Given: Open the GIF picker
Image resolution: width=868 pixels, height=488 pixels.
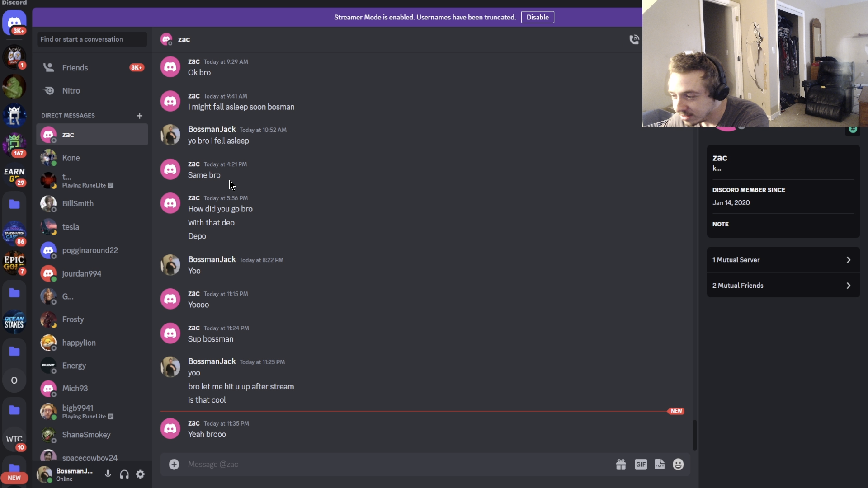Looking at the screenshot, I should click(x=641, y=465).
